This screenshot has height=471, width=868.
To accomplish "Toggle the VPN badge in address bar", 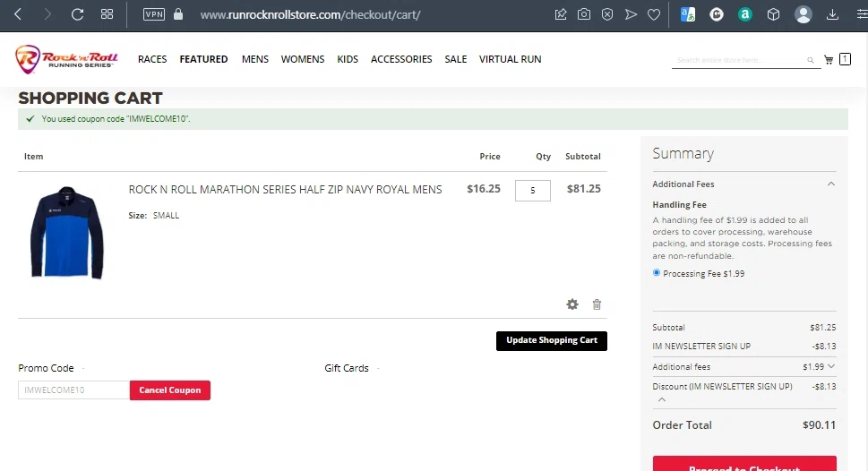I will [x=153, y=14].
